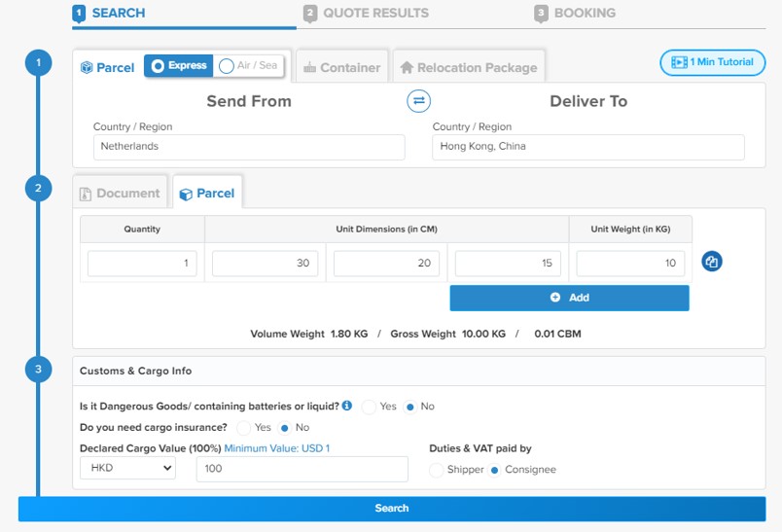Screen dimensions: 782x532
Task: Select Air / Sea shipping option
Action: (x=248, y=66)
